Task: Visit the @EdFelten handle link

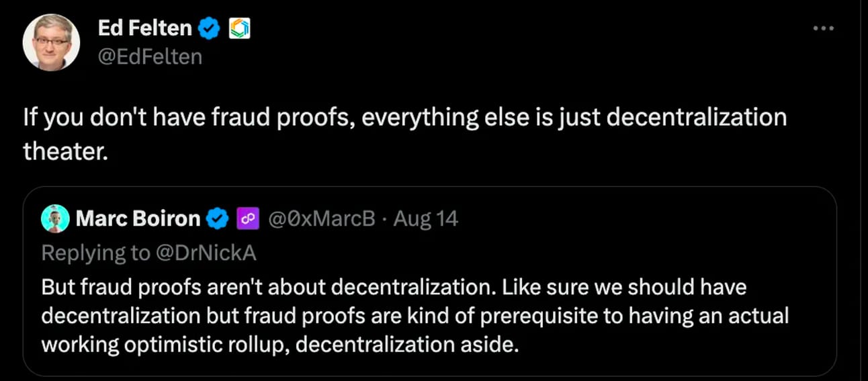Action: (150, 57)
